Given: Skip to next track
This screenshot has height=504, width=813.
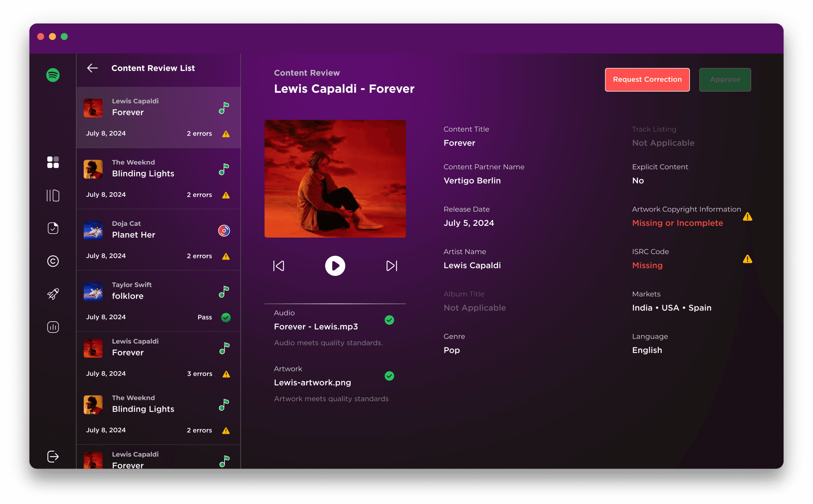Looking at the screenshot, I should [x=391, y=266].
